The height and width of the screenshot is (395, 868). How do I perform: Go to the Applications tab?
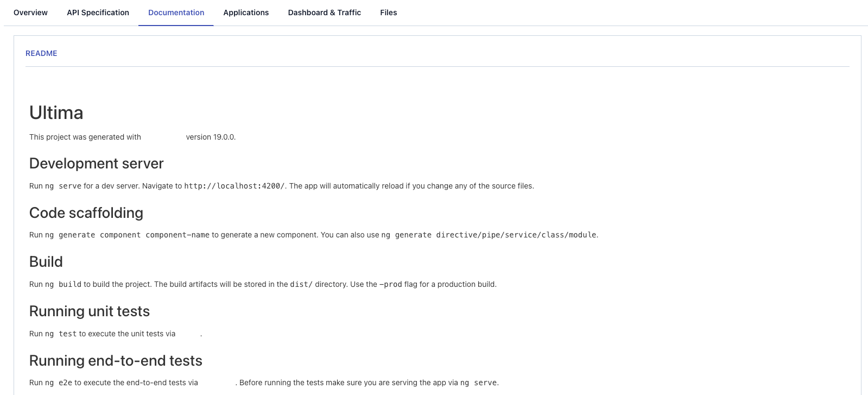(246, 12)
